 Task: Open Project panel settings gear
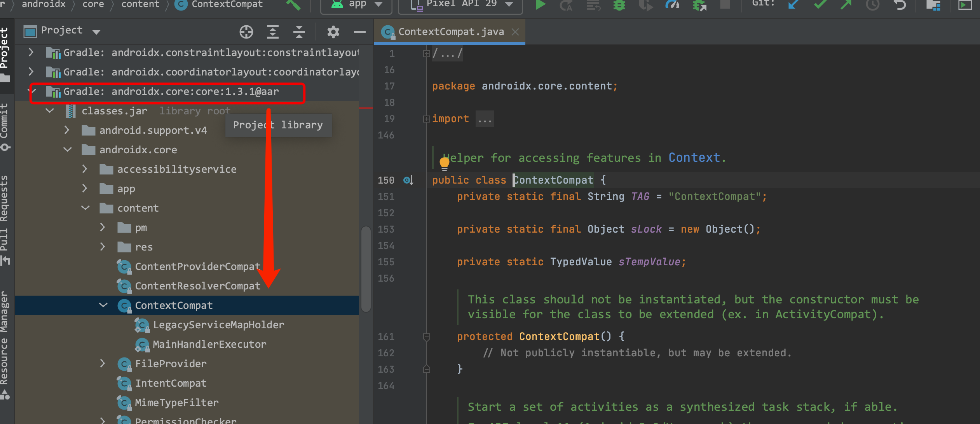click(x=333, y=32)
